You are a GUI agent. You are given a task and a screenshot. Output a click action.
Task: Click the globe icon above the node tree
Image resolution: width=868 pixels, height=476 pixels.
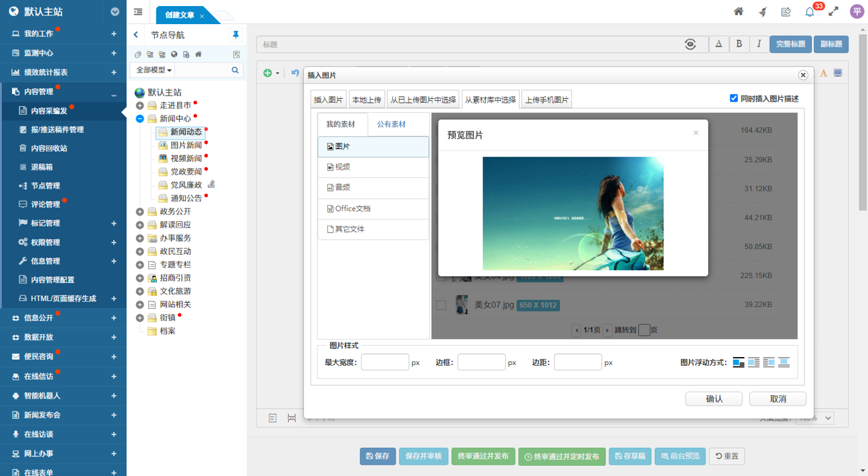pos(174,55)
